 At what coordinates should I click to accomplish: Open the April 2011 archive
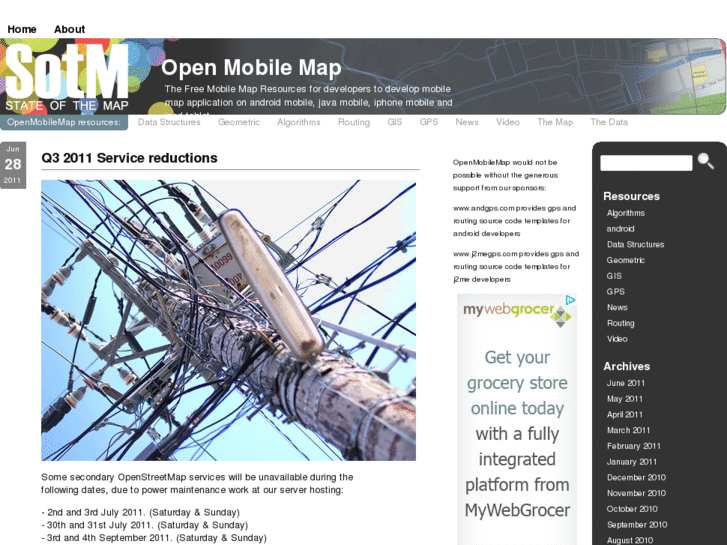[x=625, y=415]
